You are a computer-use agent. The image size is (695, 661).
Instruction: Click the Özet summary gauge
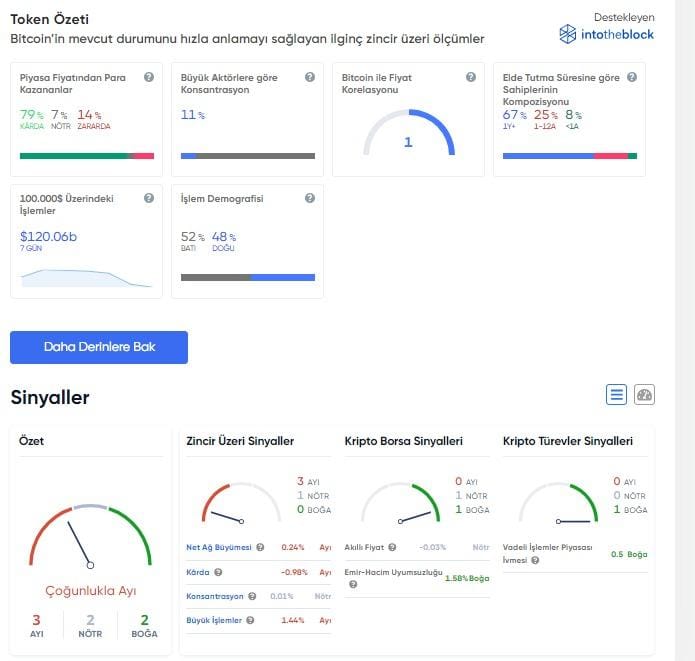click(90, 540)
